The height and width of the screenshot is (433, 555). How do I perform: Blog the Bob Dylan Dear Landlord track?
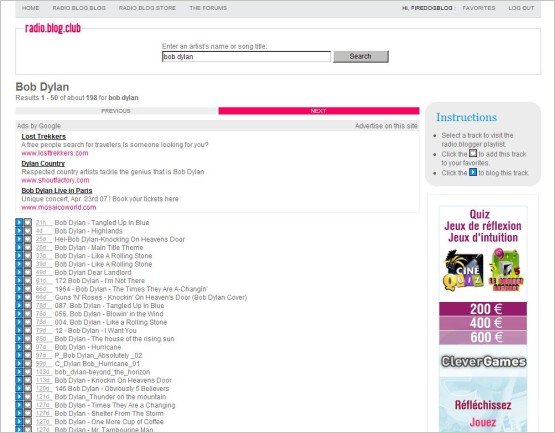coord(19,272)
